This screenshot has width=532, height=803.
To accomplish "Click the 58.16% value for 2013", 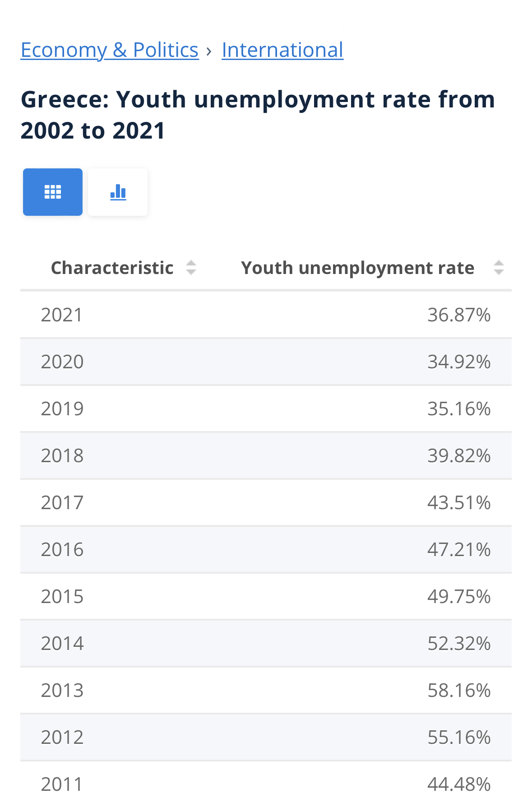I will click(x=459, y=690).
